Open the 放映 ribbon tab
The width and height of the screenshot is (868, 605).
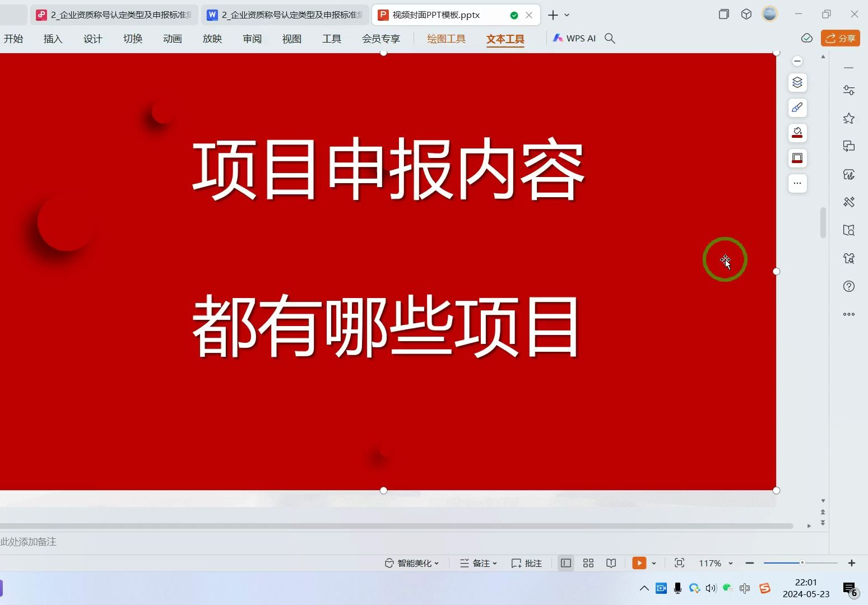[x=212, y=39]
